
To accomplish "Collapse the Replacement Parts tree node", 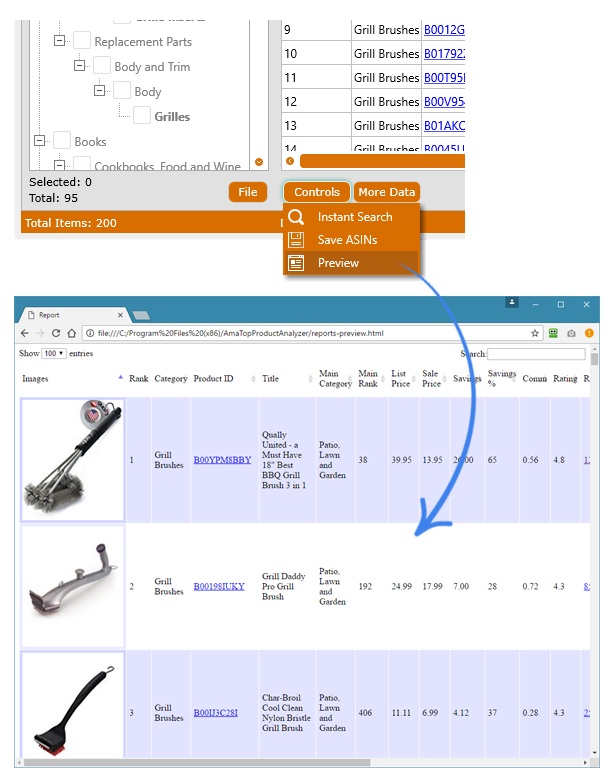I will [x=59, y=40].
